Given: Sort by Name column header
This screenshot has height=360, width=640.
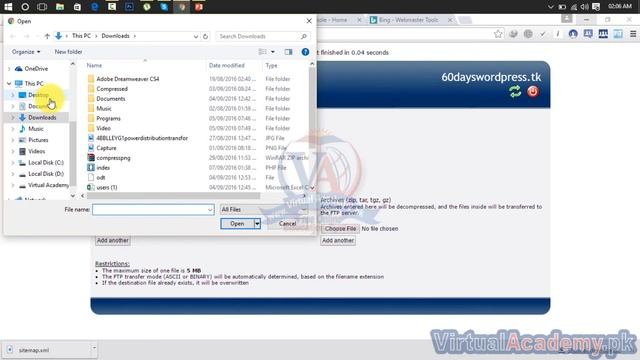Looking at the screenshot, I should click(94, 65).
